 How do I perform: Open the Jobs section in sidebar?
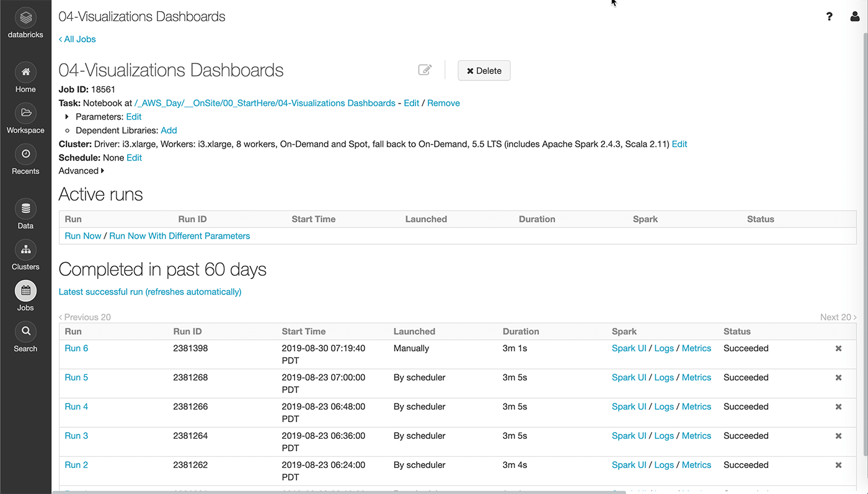(x=25, y=291)
